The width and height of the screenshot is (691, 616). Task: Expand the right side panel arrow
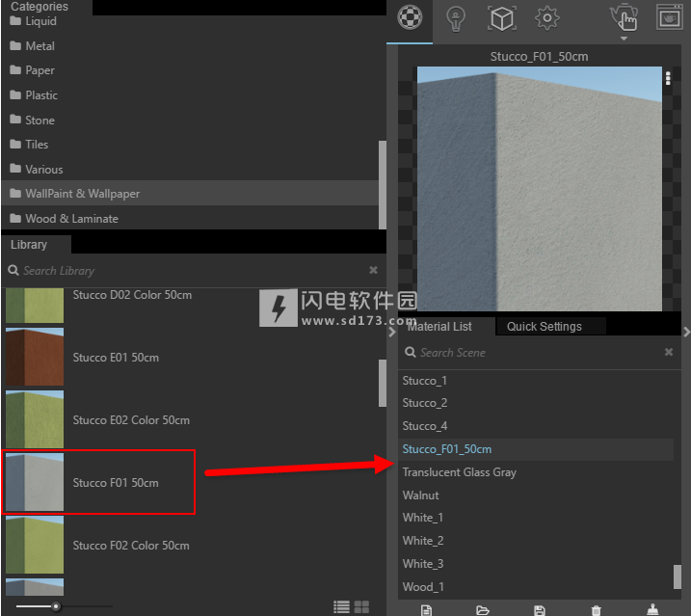tap(686, 332)
